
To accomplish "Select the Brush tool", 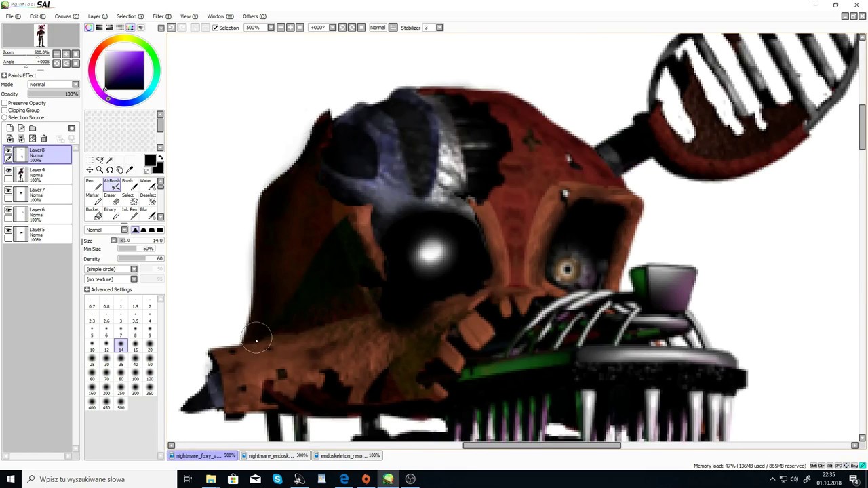I will coord(129,184).
